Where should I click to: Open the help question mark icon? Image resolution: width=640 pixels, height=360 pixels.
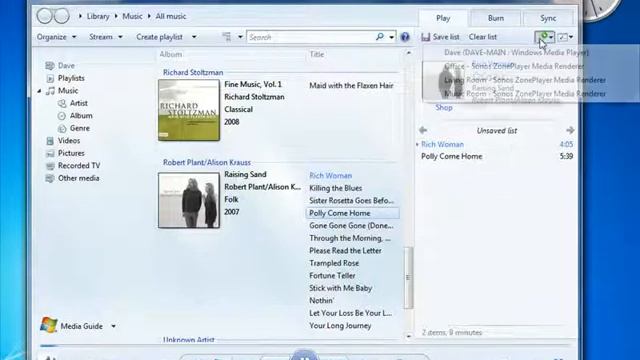405,37
